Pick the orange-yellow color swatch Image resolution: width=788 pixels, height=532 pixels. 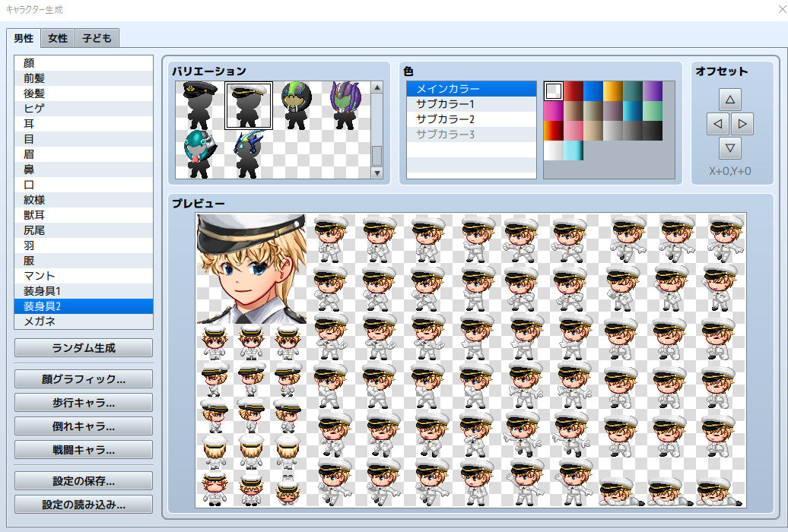(x=613, y=91)
